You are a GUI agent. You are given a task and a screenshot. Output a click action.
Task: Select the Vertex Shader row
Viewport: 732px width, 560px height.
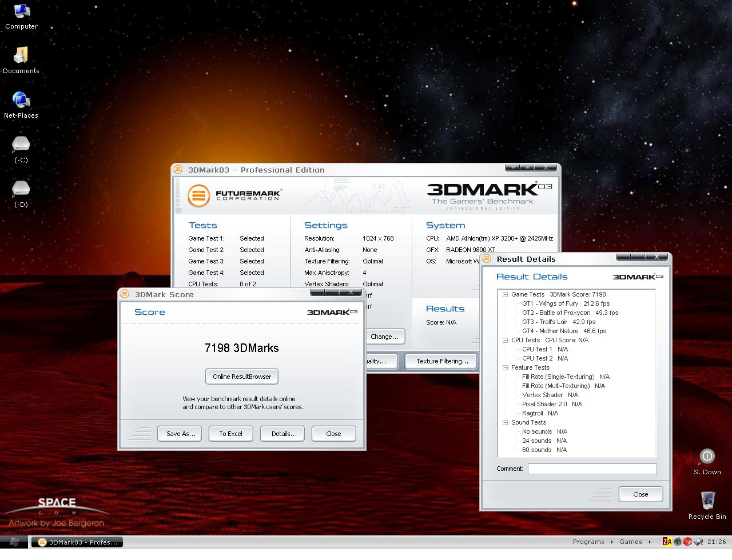(x=550, y=395)
